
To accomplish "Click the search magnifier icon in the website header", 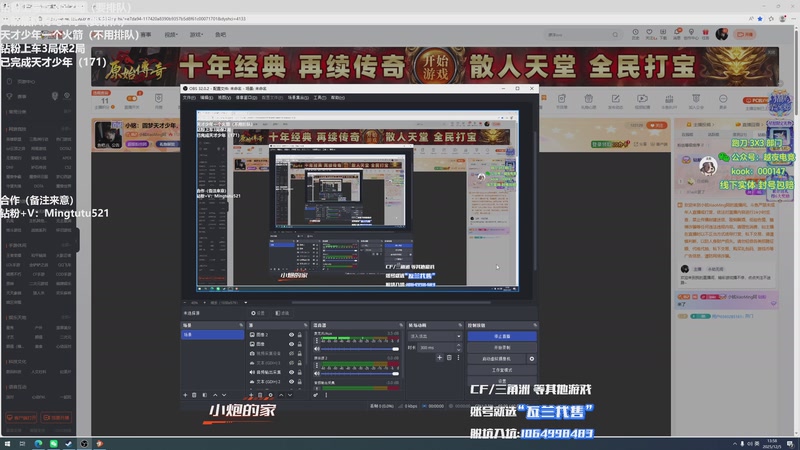I will pyautogui.click(x=615, y=35).
